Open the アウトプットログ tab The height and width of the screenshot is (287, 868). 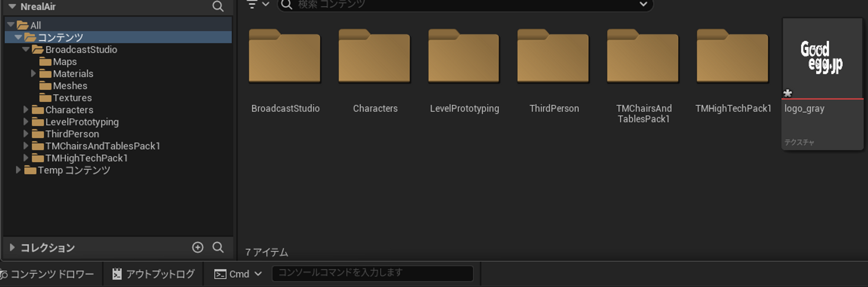pyautogui.click(x=154, y=274)
